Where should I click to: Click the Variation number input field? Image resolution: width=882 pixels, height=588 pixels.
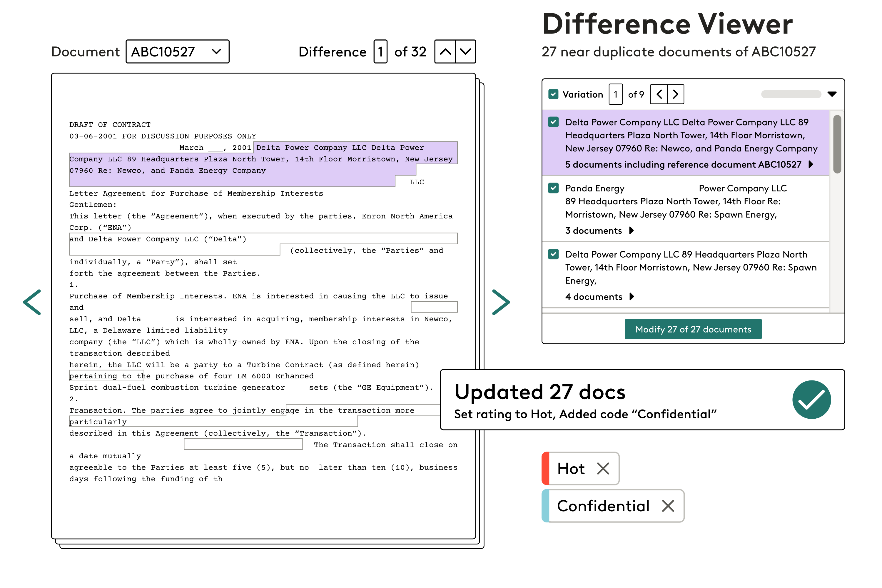pyautogui.click(x=616, y=94)
